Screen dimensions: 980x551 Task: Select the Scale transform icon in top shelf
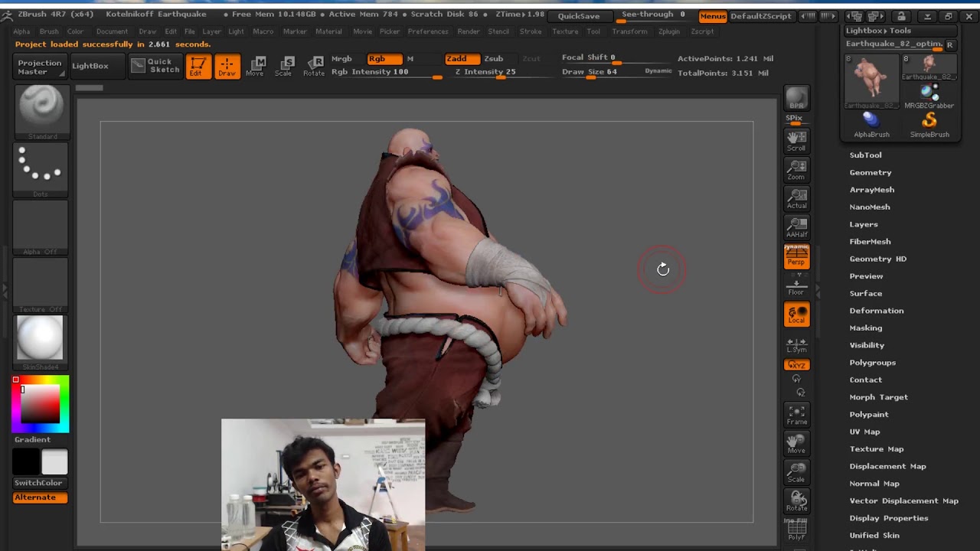click(x=284, y=66)
